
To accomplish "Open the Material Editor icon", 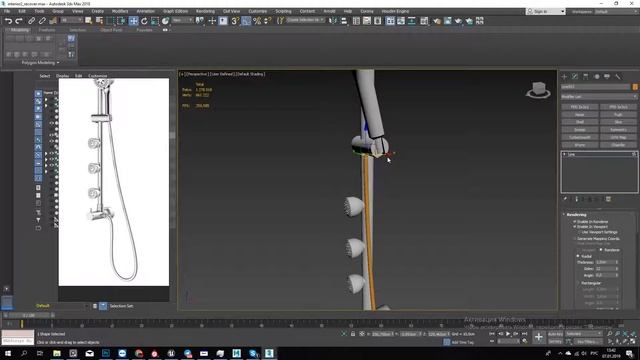I will tap(424, 21).
